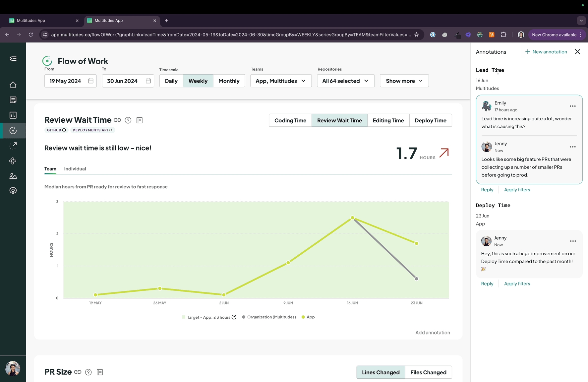
Task: Copy link icon next to Review Wait Time
Action: point(117,120)
